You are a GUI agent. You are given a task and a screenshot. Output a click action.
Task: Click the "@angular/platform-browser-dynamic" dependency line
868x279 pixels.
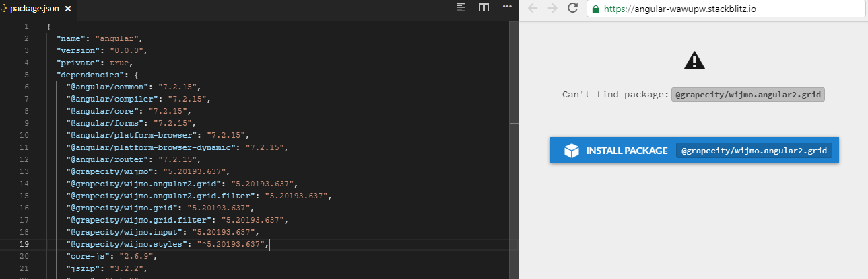(x=177, y=147)
